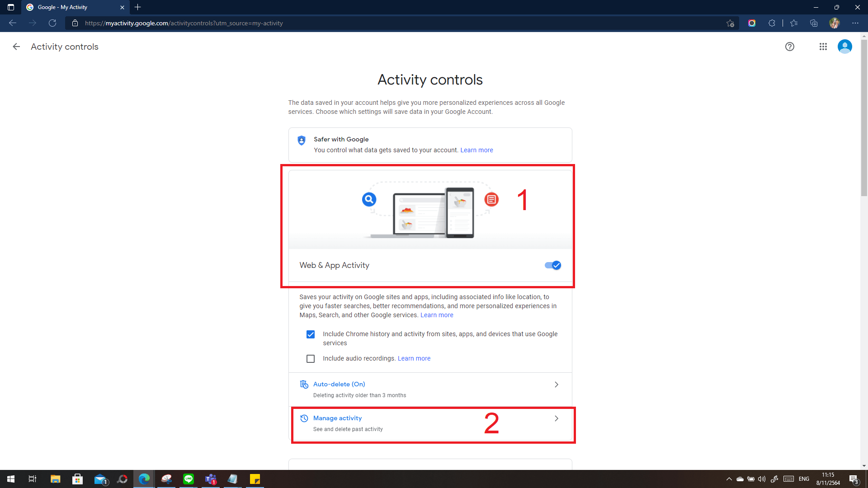Viewport: 868px width, 488px height.
Task: Open Learn more about Web & App Activity
Action: [437, 315]
